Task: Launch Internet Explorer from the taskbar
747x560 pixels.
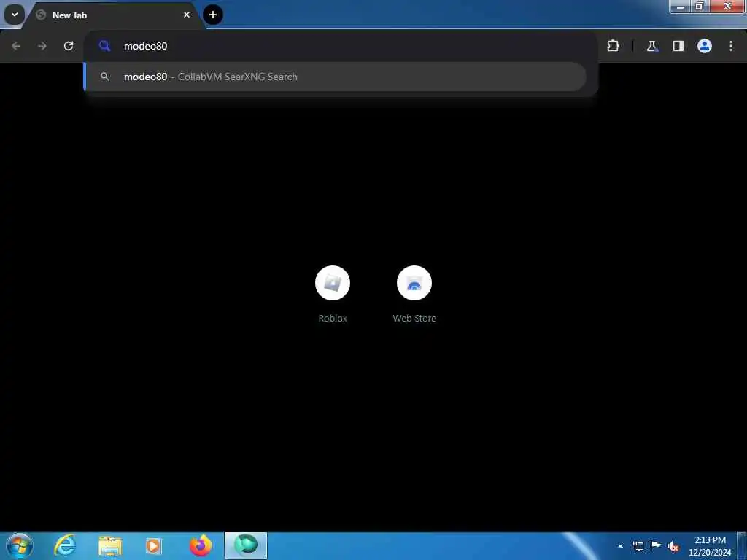Action: (65, 545)
